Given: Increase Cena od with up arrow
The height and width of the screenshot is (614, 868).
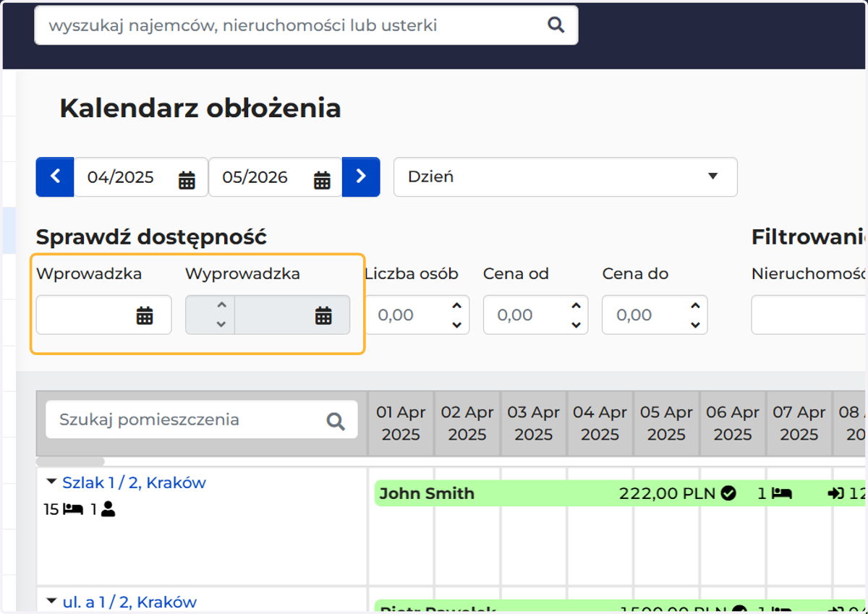Looking at the screenshot, I should click(576, 305).
